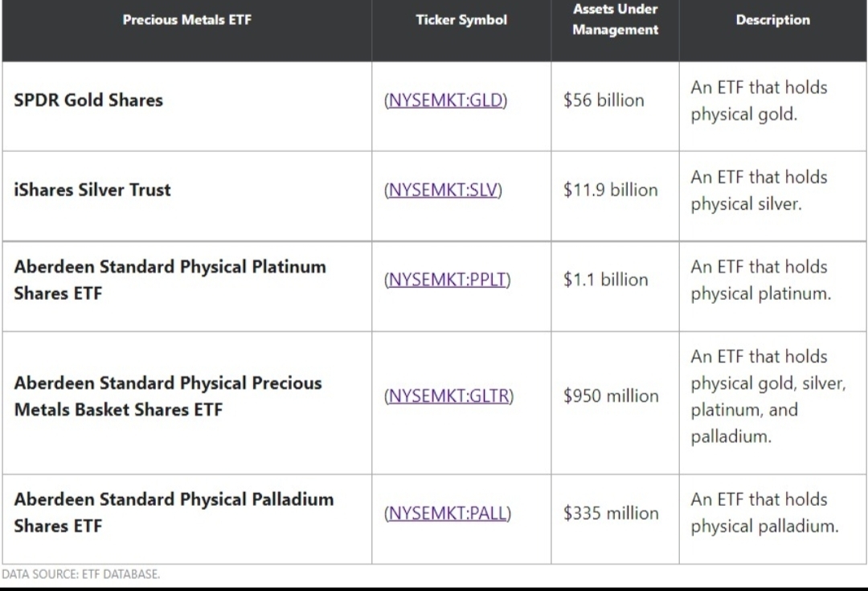868x591 pixels.
Task: Click Aberdeen Standard Physical Precious Metals Basket
Action: (167, 396)
